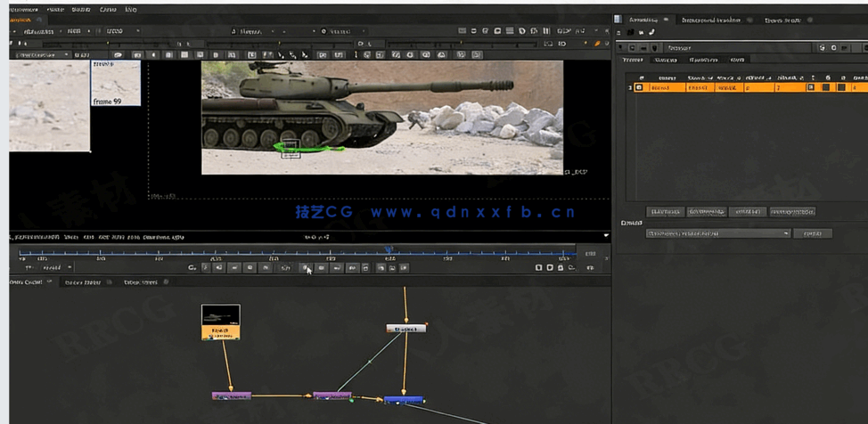The height and width of the screenshot is (424, 868).
Task: Click the viewer gain slider
Action: [107, 43]
